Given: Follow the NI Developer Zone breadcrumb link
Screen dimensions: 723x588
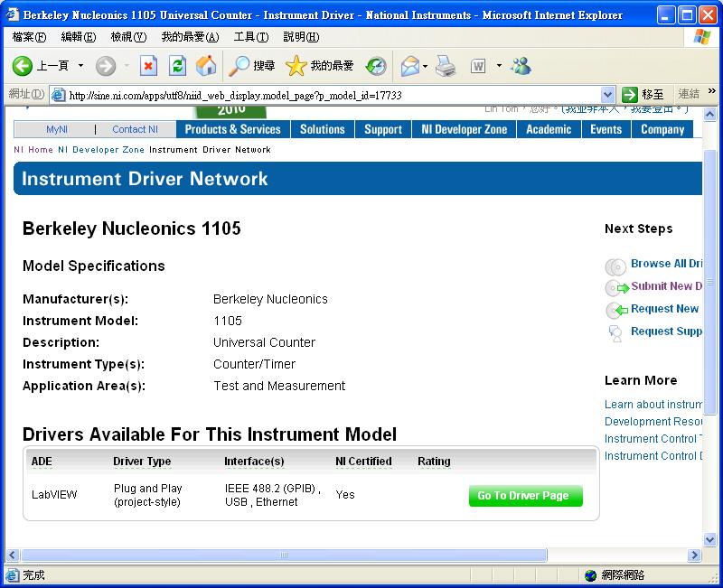Looking at the screenshot, I should point(101,150).
